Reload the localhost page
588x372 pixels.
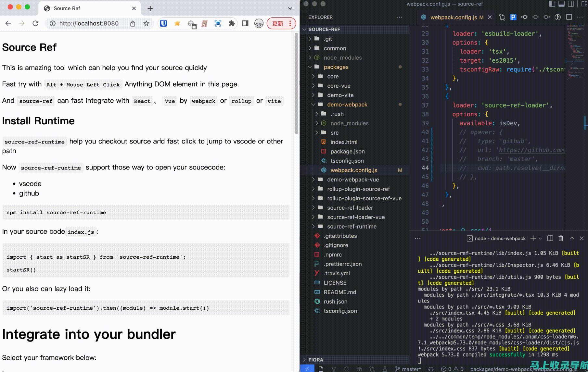click(35, 23)
